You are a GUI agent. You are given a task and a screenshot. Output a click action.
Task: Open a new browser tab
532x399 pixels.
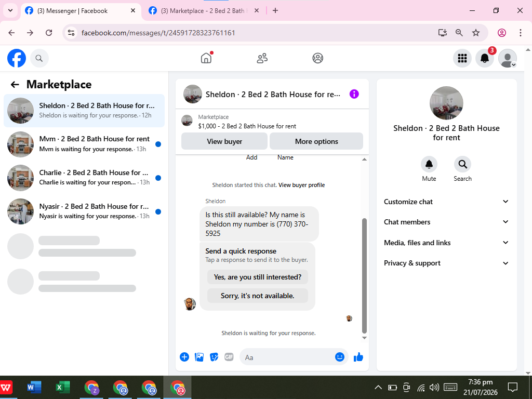275,10
